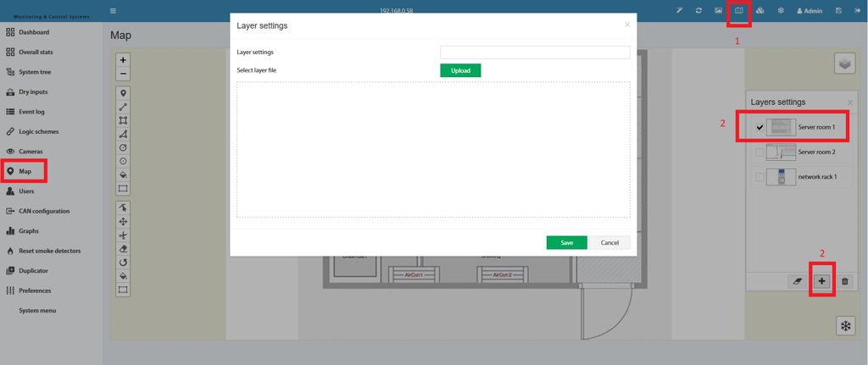This screenshot has height=365, width=868.
Task: Zoom out the map with minus button
Action: tap(123, 74)
